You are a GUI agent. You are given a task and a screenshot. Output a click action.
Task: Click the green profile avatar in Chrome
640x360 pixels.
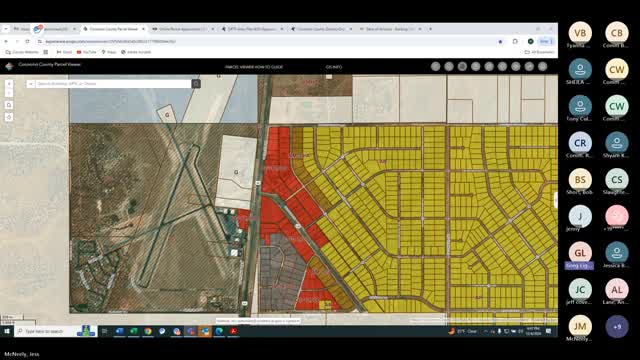click(x=531, y=41)
